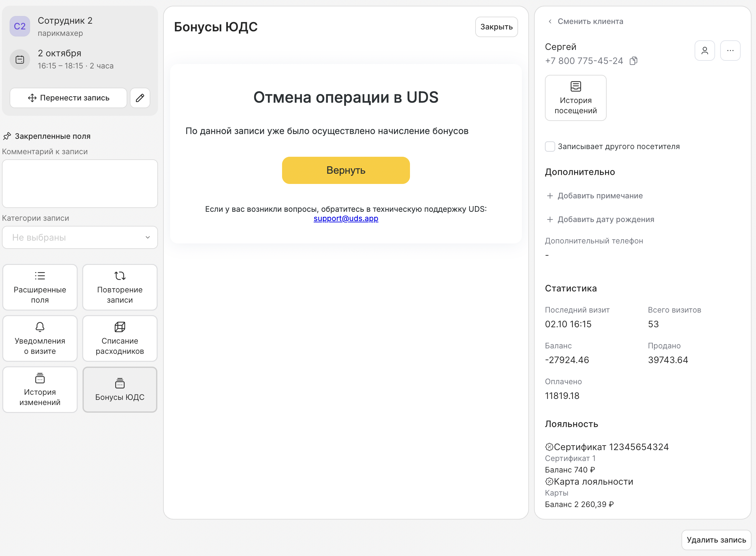Select the Бонусы ЮДС tile
The image size is (756, 556).
120,390
